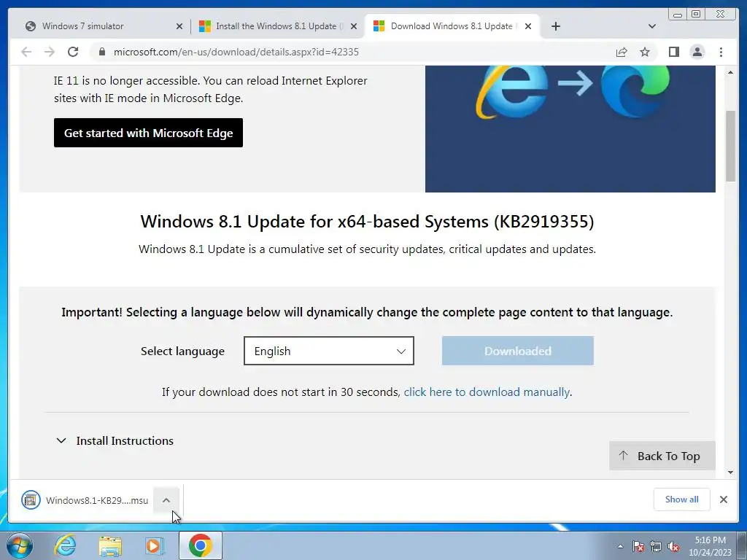Show hidden system tray icons

point(620,546)
